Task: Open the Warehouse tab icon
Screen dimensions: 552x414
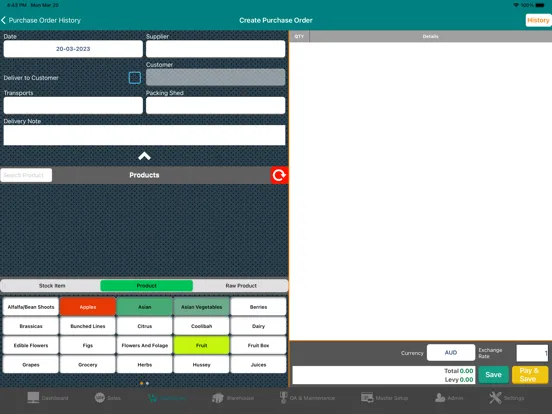Action: [218, 398]
